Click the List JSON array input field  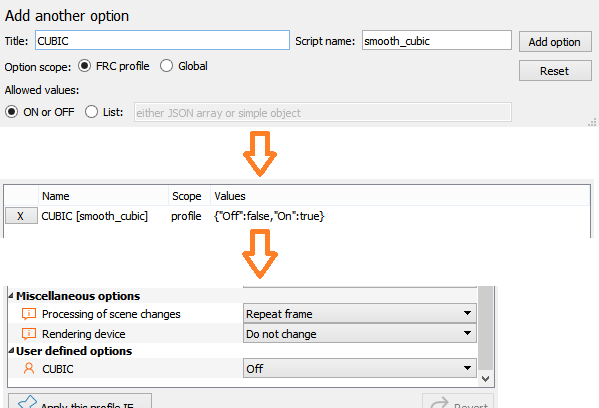(322, 112)
